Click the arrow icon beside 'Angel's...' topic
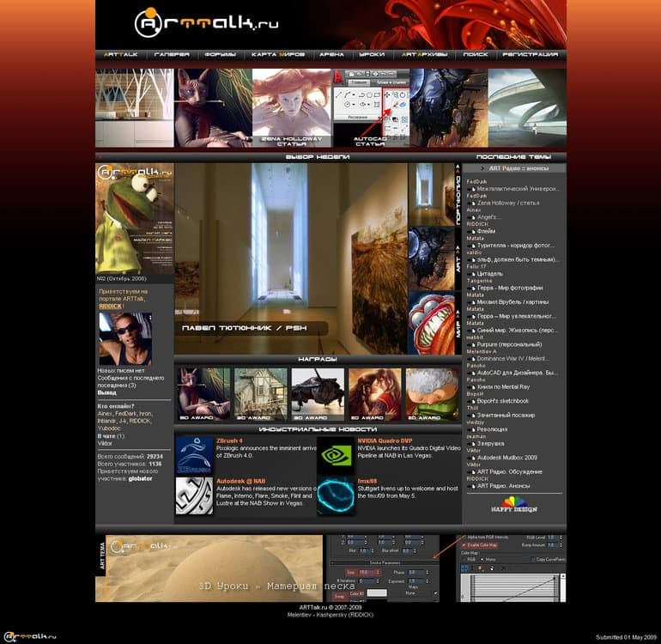The image size is (661, 644). pyautogui.click(x=472, y=217)
